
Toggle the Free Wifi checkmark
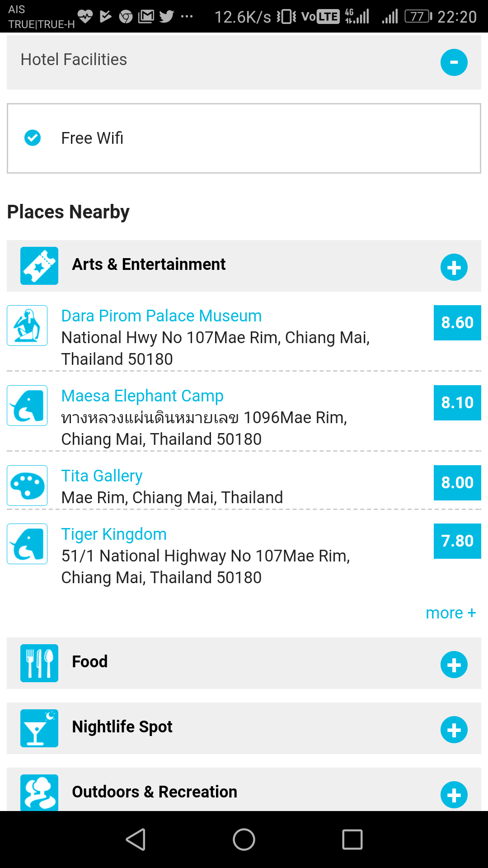(33, 138)
